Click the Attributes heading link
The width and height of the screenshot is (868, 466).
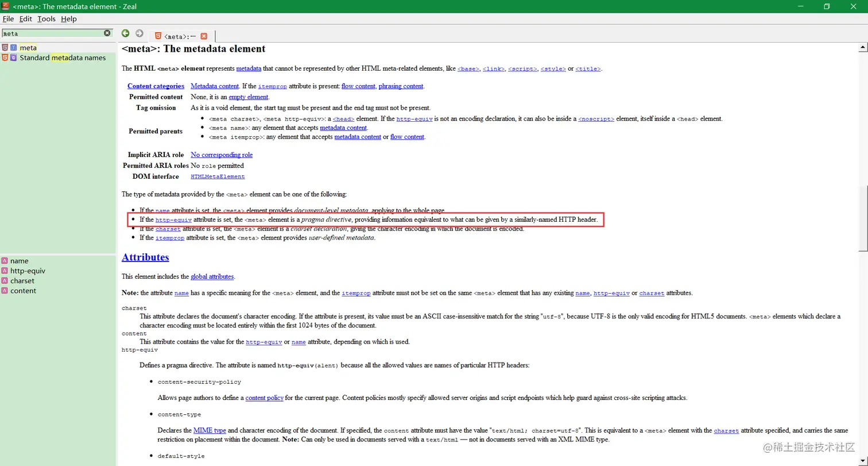pos(145,257)
